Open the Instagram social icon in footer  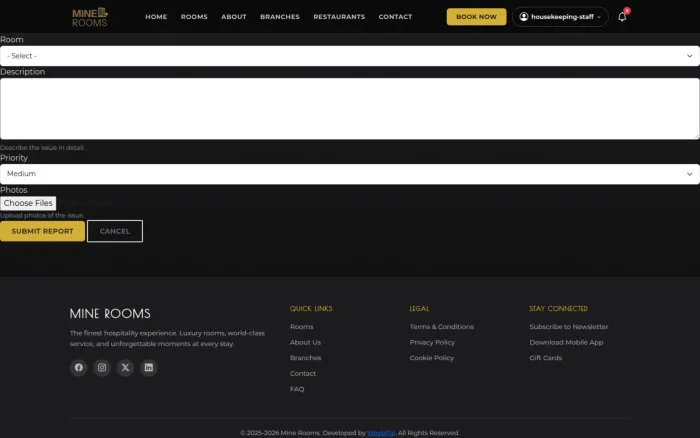click(x=102, y=367)
